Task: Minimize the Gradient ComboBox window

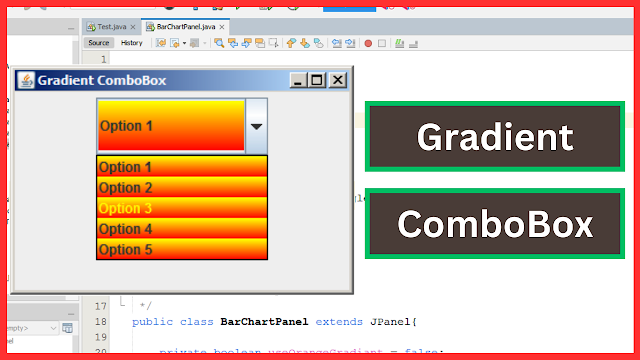Action: coord(298,80)
